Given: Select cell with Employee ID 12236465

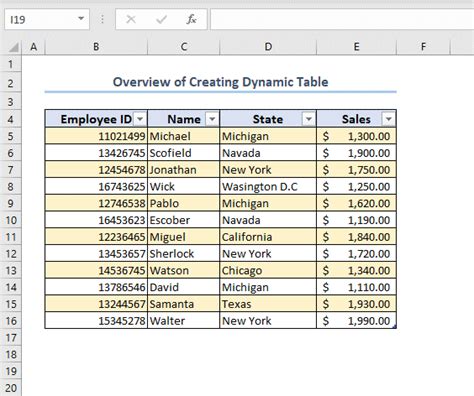Looking at the screenshot, I should point(96,237).
